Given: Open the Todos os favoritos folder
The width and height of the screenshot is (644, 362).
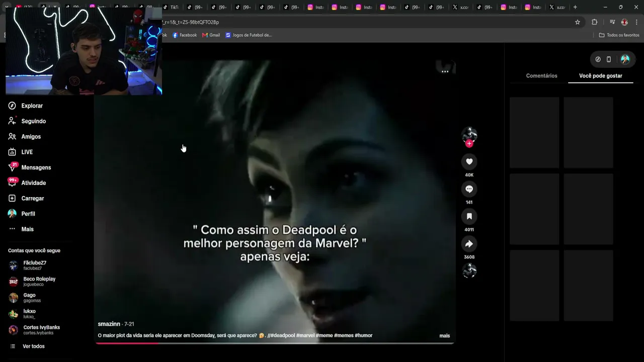Looking at the screenshot, I should click(x=619, y=35).
